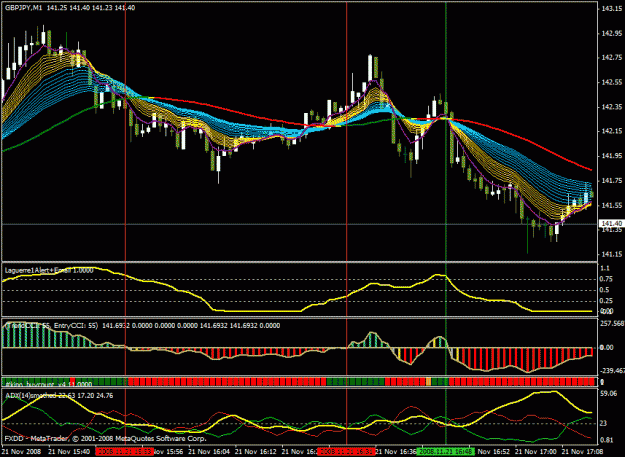Screen dimensions: 625x457
Task: Click the 141.55 price axis label
Action: point(612,205)
